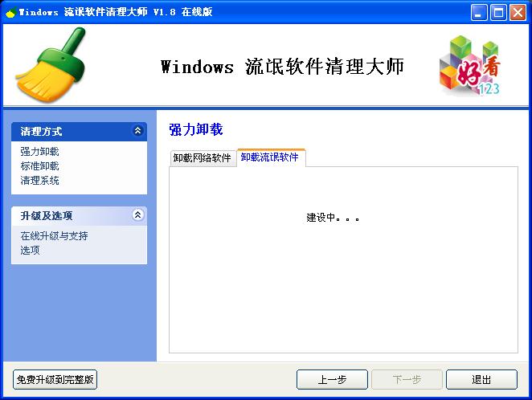Collapse the 清理方式 panel chevron
Viewport: 532px width, 400px height.
137,130
